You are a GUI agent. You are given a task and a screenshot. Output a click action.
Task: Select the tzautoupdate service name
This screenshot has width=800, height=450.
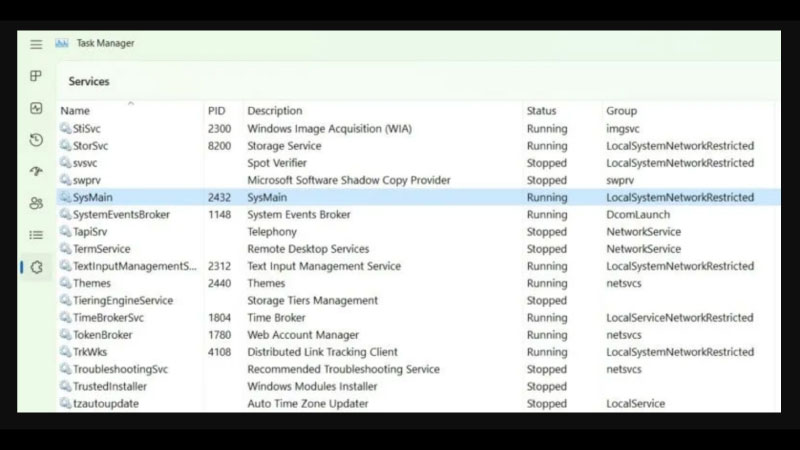(106, 404)
